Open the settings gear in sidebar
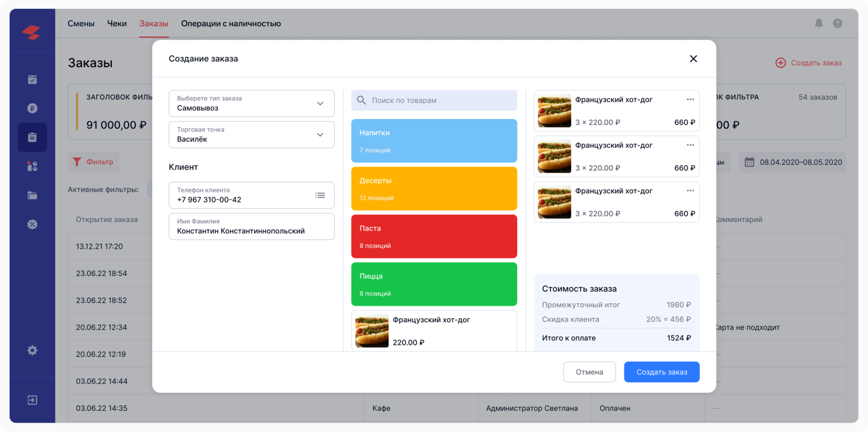Image resolution: width=868 pixels, height=432 pixels. click(x=32, y=350)
